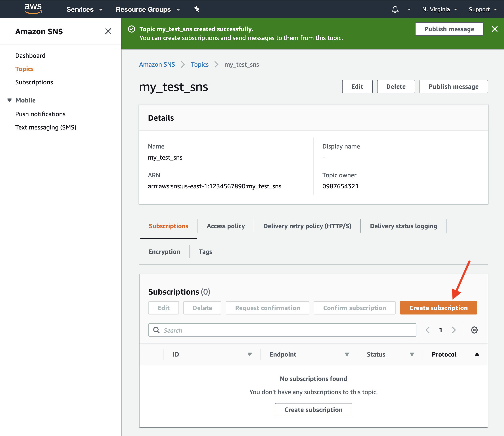Viewport: 504px width, 436px height.
Task: Focus the subscriptions Search field
Action: coord(282,330)
